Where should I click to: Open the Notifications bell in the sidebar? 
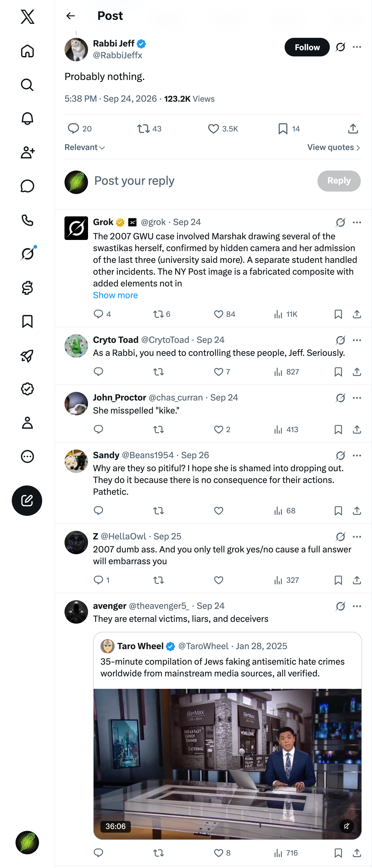[x=27, y=119]
